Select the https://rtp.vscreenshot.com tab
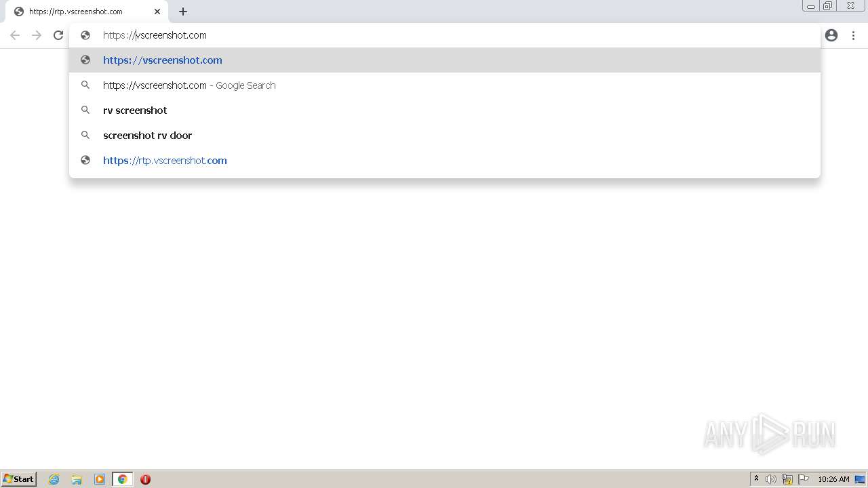This screenshot has width=868, height=488. tap(86, 12)
